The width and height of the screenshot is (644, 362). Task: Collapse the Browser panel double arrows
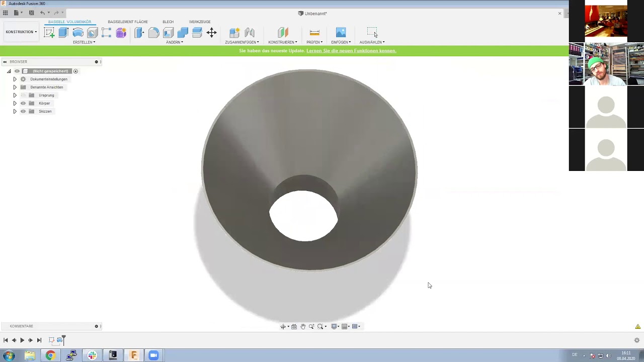(x=5, y=62)
